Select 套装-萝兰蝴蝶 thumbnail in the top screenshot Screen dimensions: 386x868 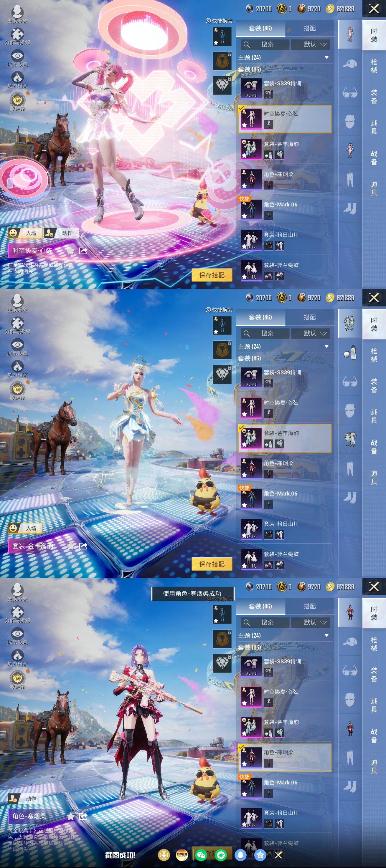point(251,270)
